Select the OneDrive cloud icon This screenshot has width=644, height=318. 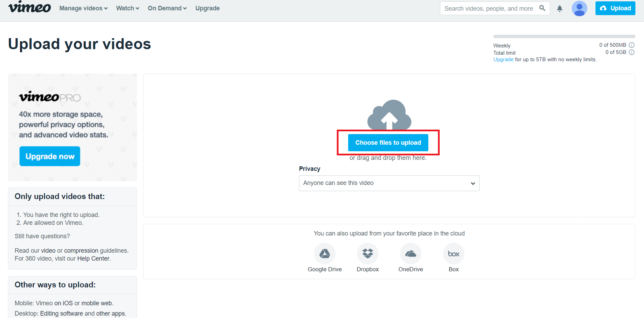point(411,254)
